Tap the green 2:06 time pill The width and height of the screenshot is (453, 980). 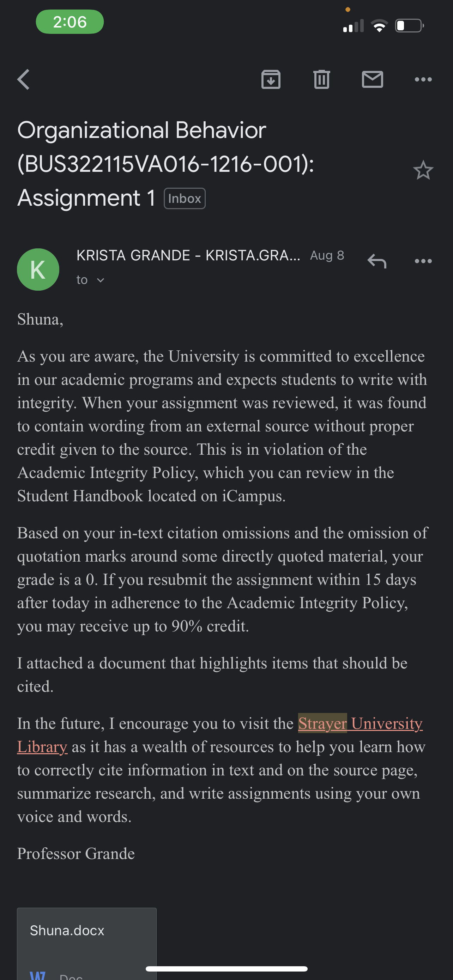click(x=70, y=22)
